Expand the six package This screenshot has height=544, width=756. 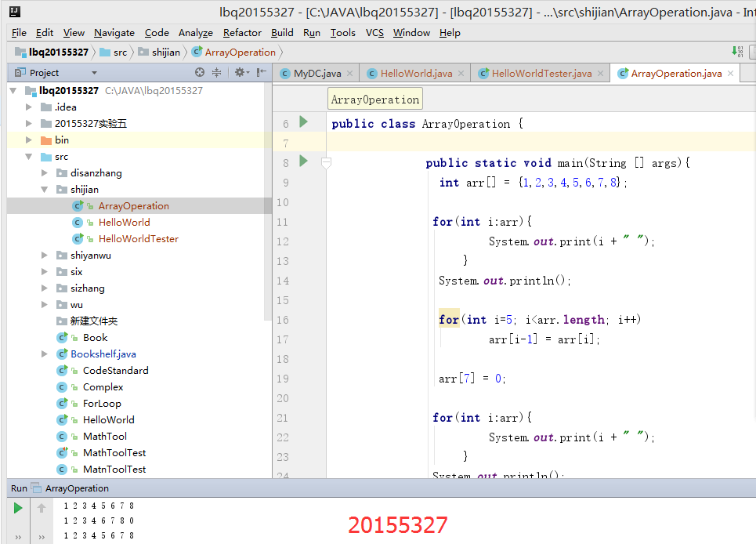[x=45, y=271]
